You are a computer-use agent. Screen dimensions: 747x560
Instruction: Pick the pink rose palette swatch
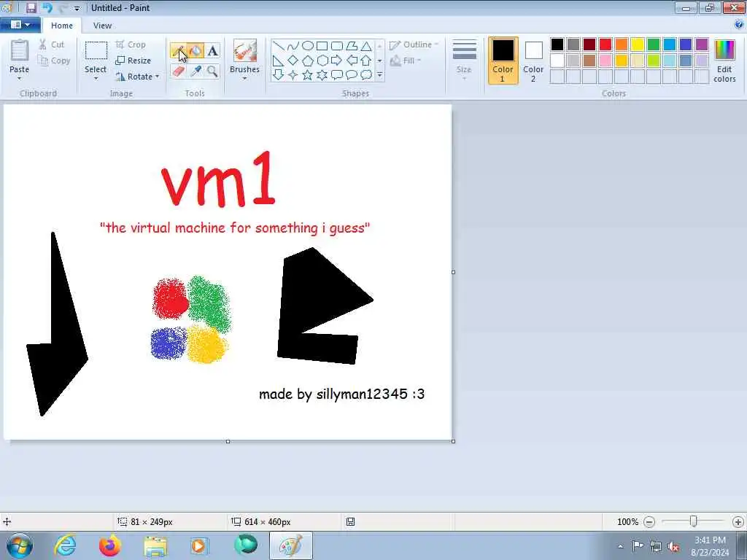pos(605,61)
